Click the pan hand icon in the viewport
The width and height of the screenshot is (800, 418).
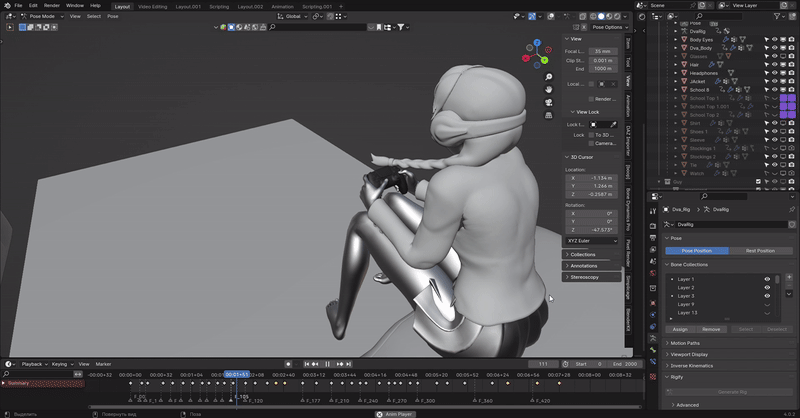548,89
